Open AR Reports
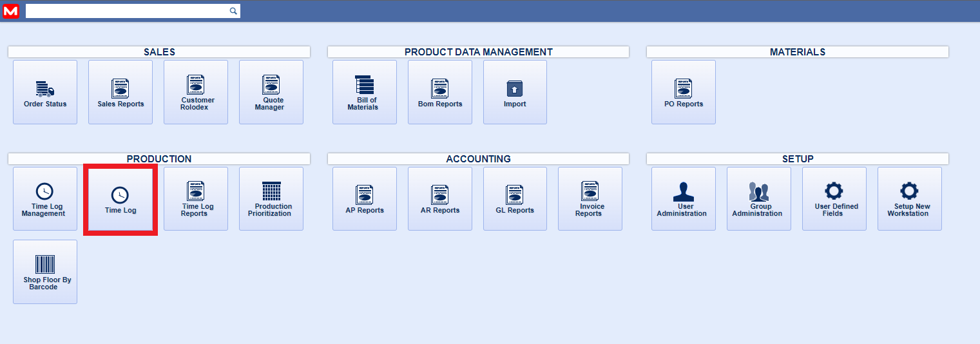 click(440, 198)
